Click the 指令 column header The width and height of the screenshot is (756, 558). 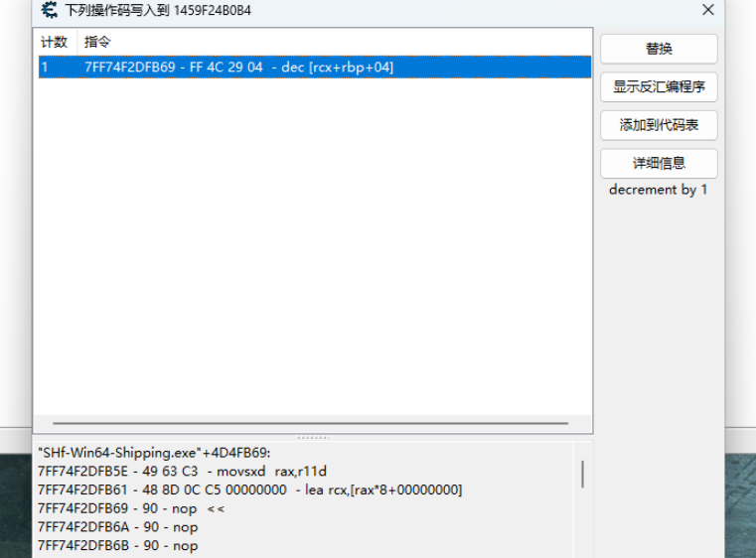click(x=97, y=42)
